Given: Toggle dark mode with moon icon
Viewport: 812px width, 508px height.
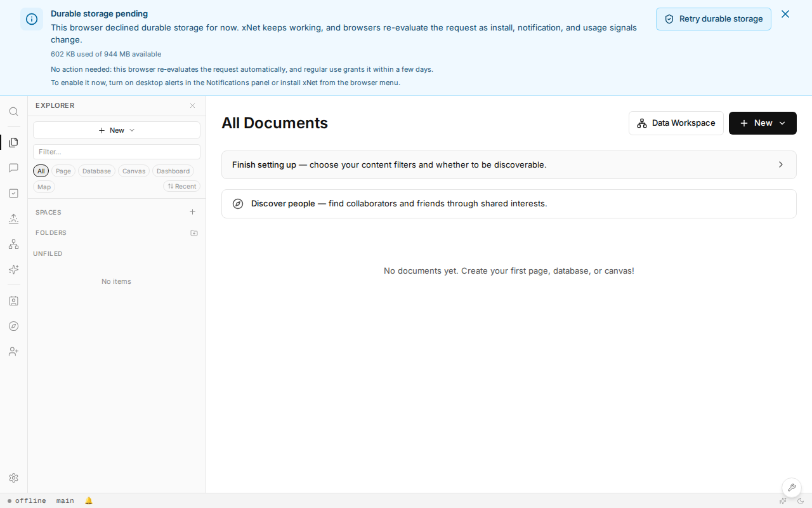Looking at the screenshot, I should click(x=801, y=501).
